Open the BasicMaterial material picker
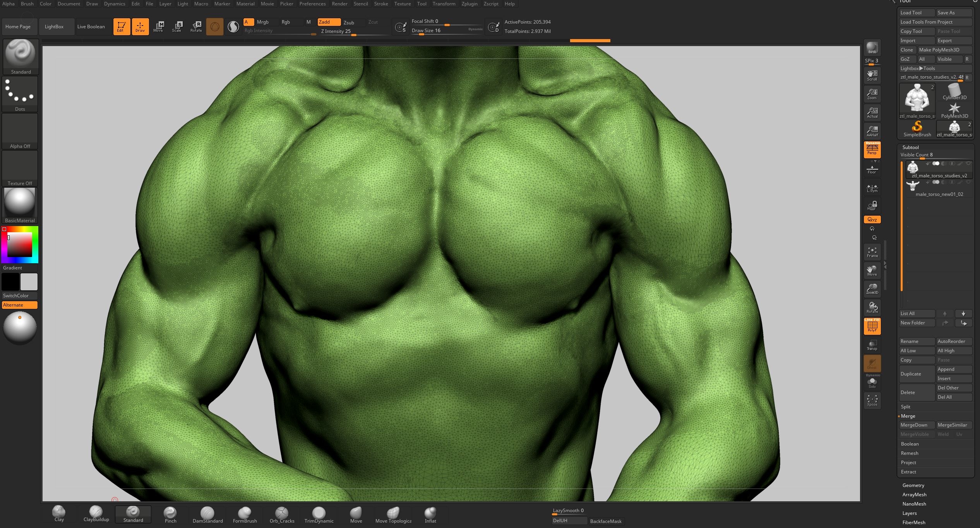This screenshot has width=980, height=528. pos(20,205)
